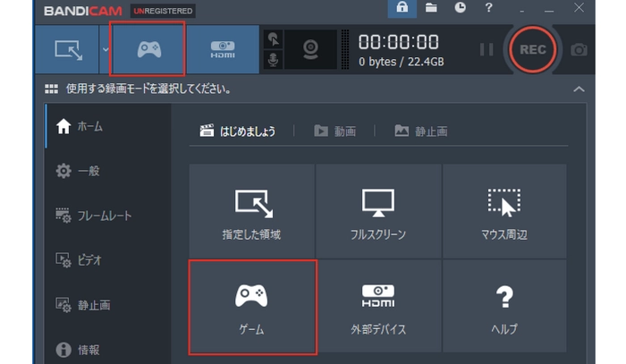Switch to the 静止画 tab in home panel
626x364 pixels.
421,131
